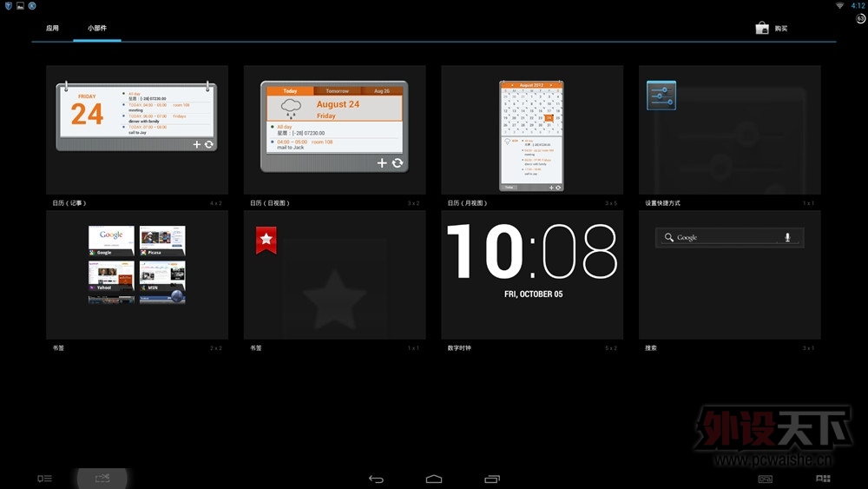The width and height of the screenshot is (868, 489).
Task: Select the 小部件 tab
Action: tap(97, 29)
